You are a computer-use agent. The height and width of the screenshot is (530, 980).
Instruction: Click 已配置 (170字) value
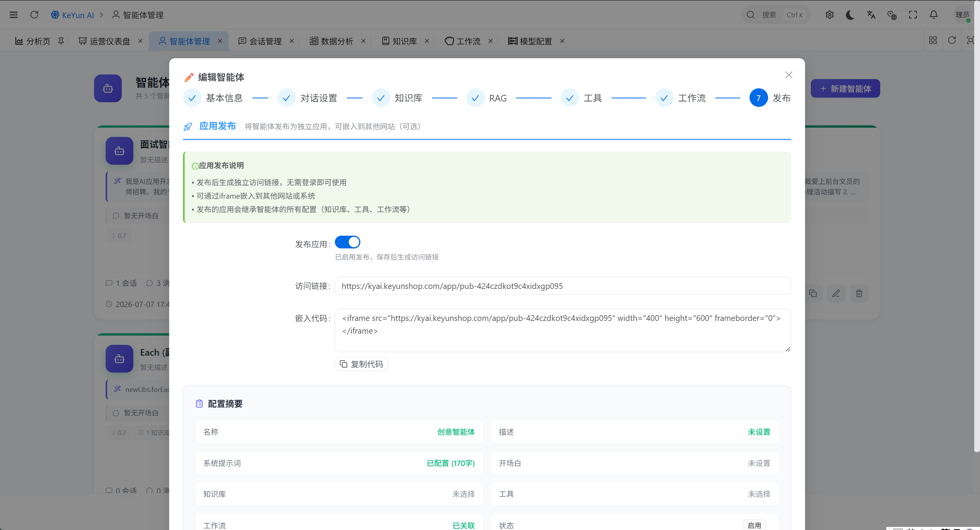pos(450,463)
